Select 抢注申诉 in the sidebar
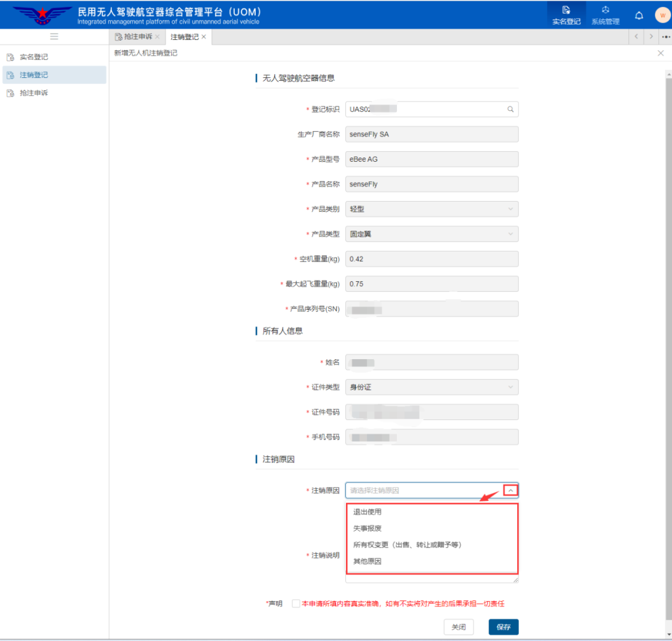This screenshot has width=672, height=641. pyautogui.click(x=54, y=93)
